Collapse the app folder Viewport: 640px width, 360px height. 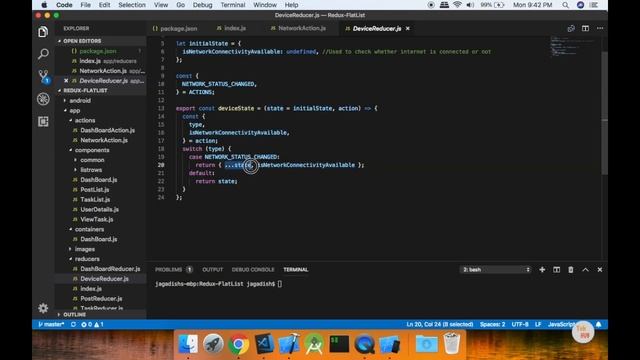pyautogui.click(x=75, y=110)
